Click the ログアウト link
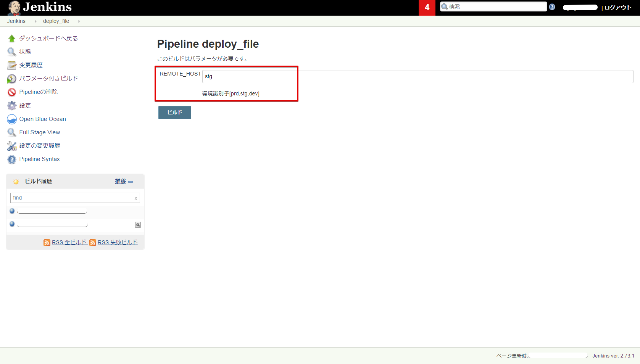The height and width of the screenshot is (364, 640). 619,7
